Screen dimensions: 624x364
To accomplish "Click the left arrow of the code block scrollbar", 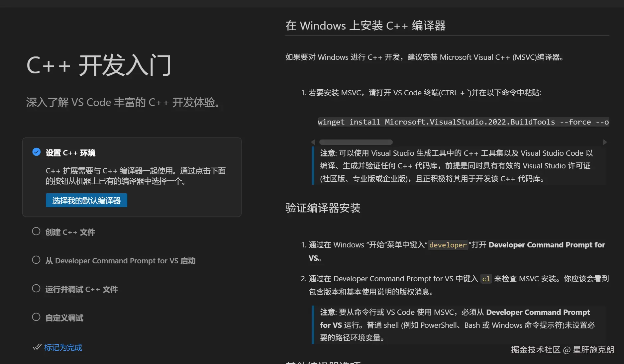I will pyautogui.click(x=313, y=142).
